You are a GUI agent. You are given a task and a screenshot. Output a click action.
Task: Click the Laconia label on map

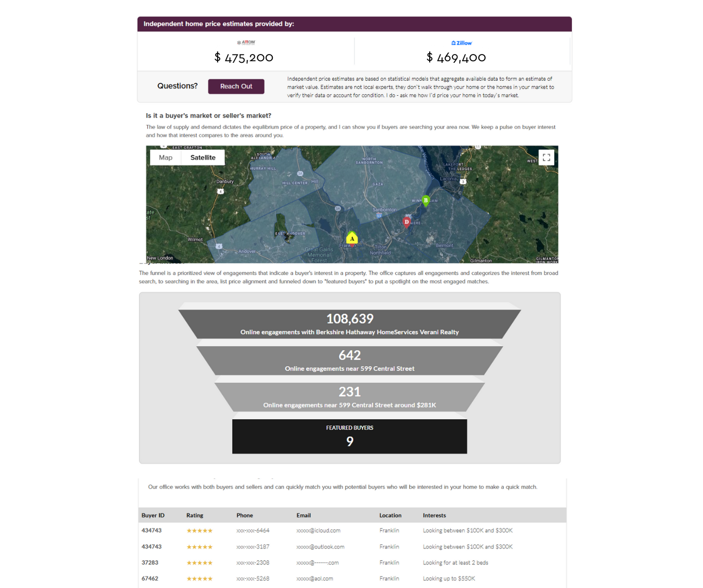click(x=448, y=179)
